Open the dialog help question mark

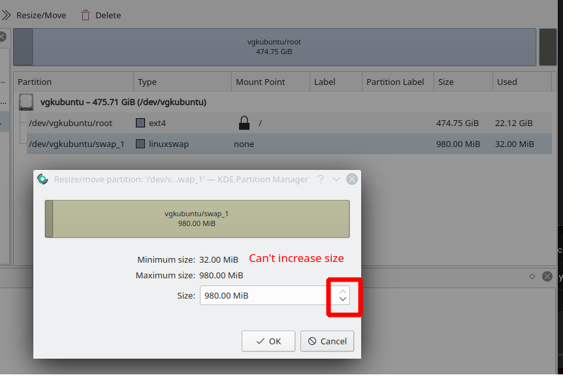321,179
